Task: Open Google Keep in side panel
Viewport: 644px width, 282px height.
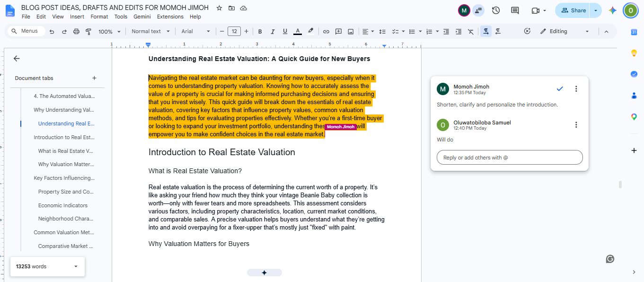Action: (634, 53)
